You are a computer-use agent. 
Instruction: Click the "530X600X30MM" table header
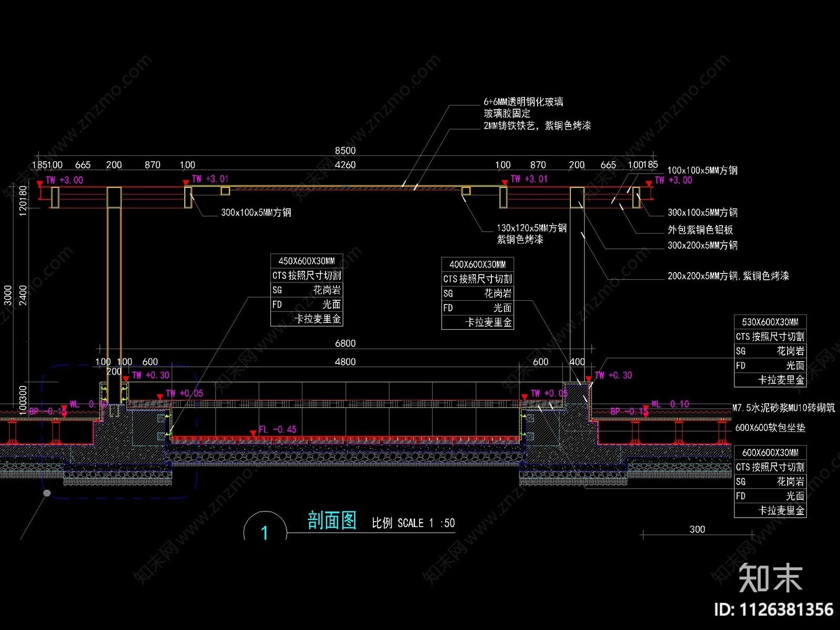point(770,322)
